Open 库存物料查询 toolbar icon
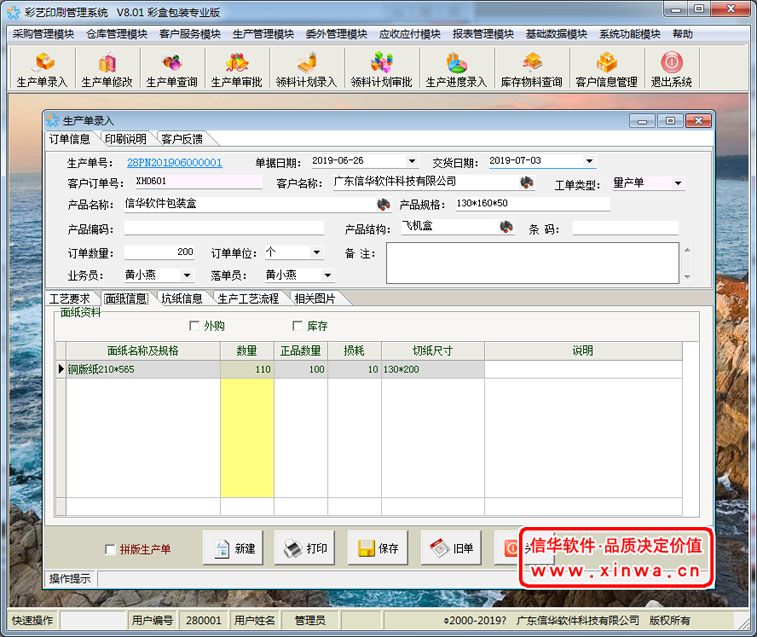 (532, 69)
